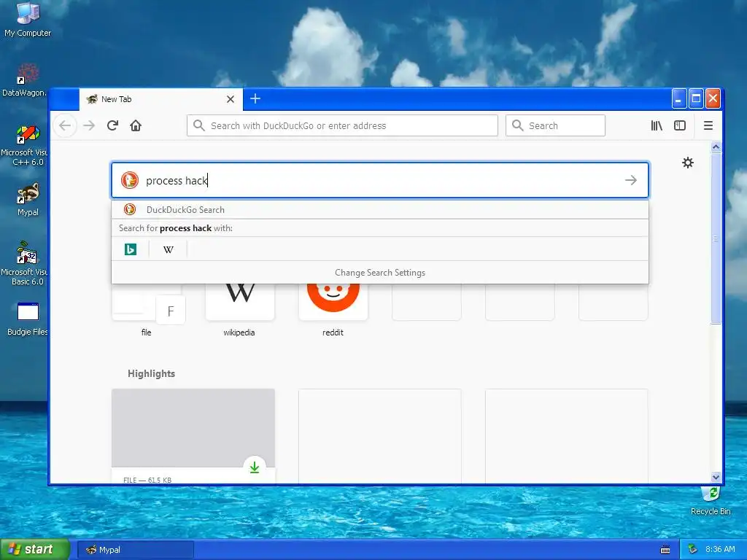Open a new tab with plus
The width and height of the screenshot is (747, 560).
coord(255,98)
